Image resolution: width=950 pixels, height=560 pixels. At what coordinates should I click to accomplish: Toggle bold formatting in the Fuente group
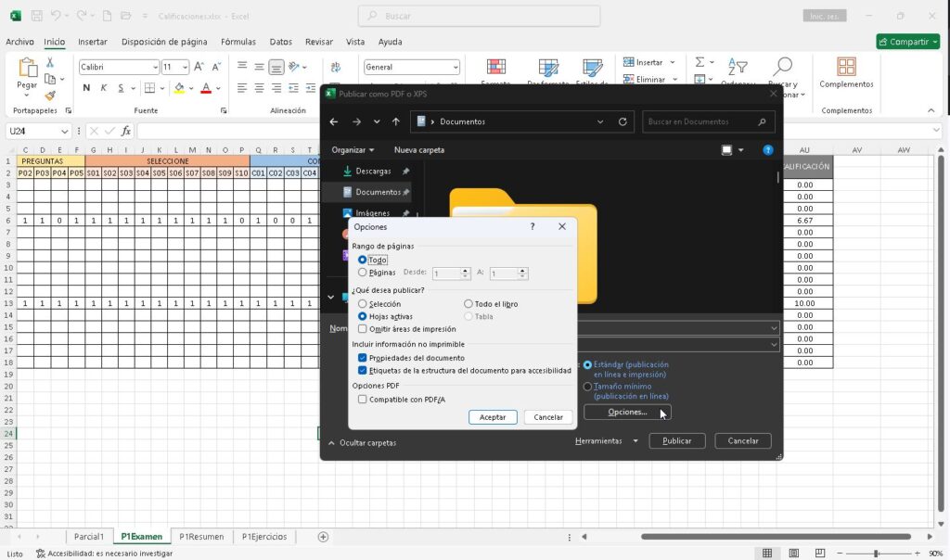(x=86, y=88)
